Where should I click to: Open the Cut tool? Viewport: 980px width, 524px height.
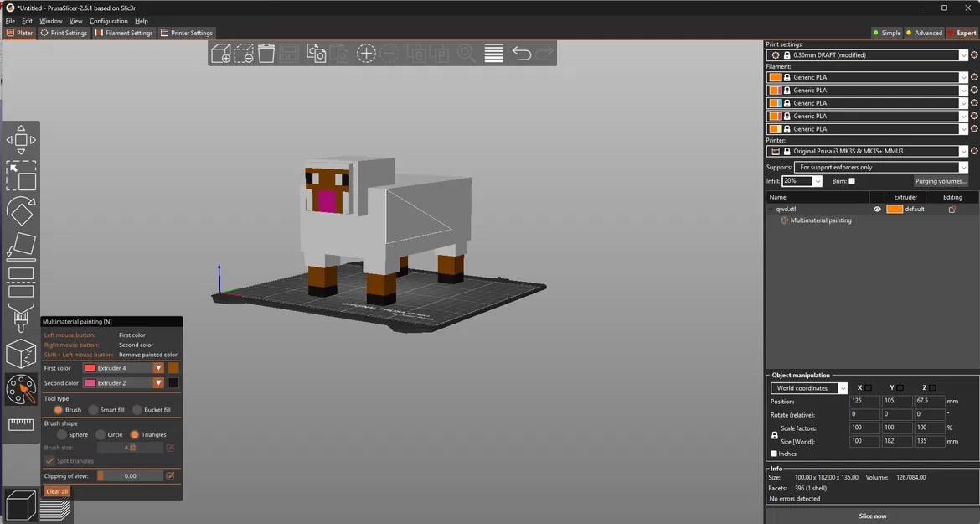[19, 283]
